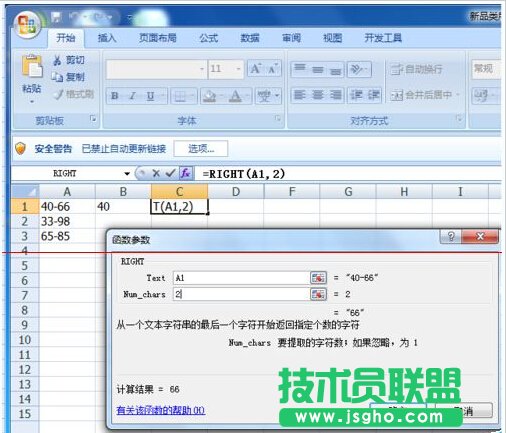506x433 pixels.
Task: Open the font name dropdown arrow
Action: pyautogui.click(x=202, y=69)
